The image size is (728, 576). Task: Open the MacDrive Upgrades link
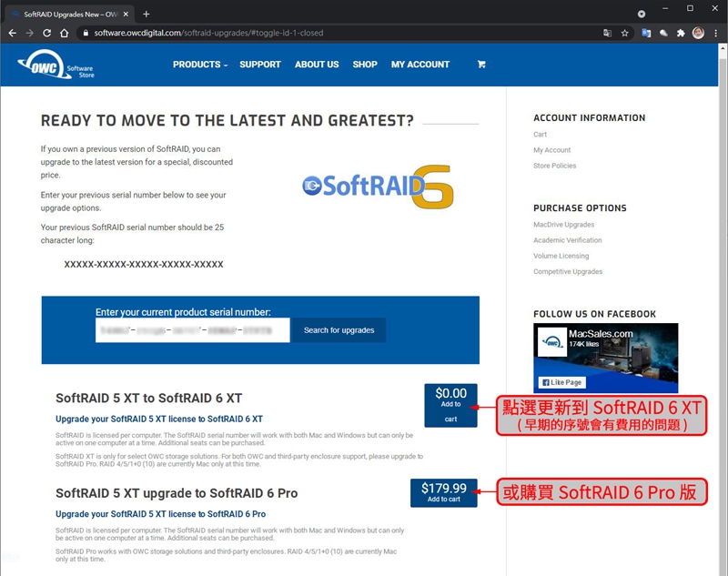[x=563, y=225]
